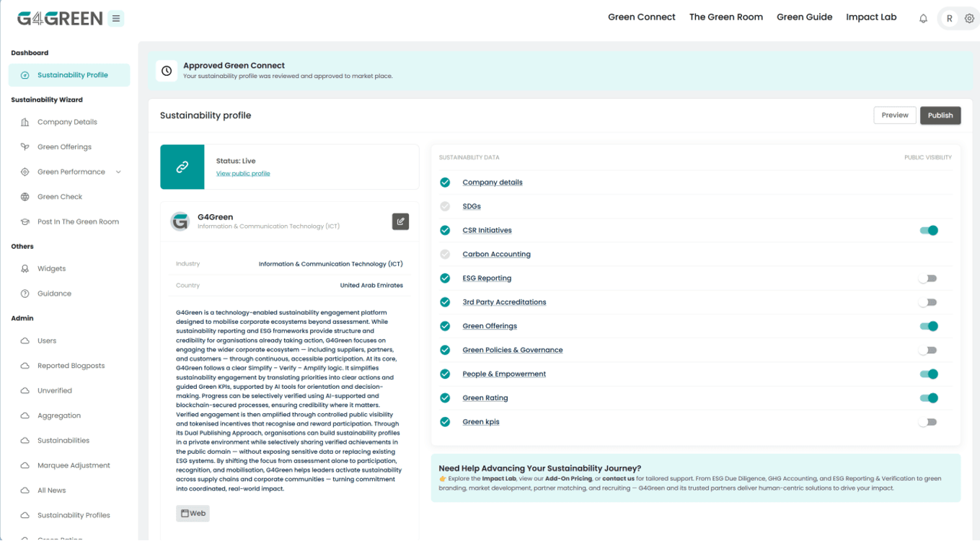Click United Arab Emirates country value
Viewport: 980px width, 541px height.
pos(371,286)
